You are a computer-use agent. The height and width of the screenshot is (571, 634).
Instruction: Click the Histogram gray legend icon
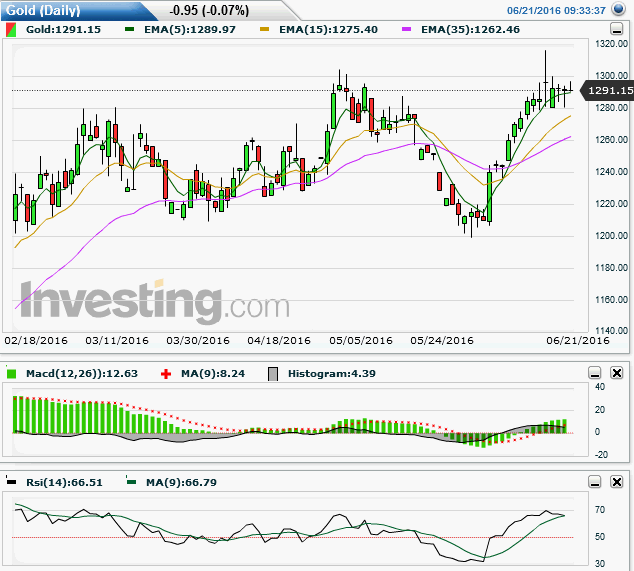click(x=273, y=374)
